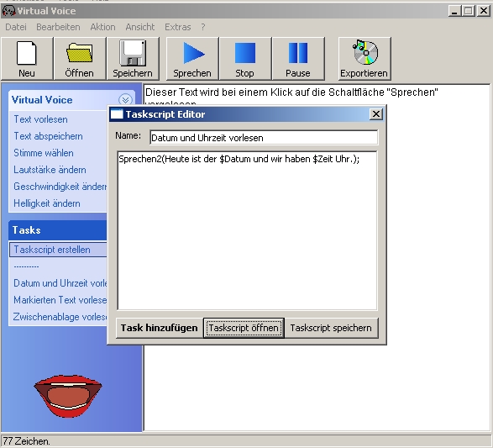Close the Taskscript Editor dialog

click(x=376, y=113)
